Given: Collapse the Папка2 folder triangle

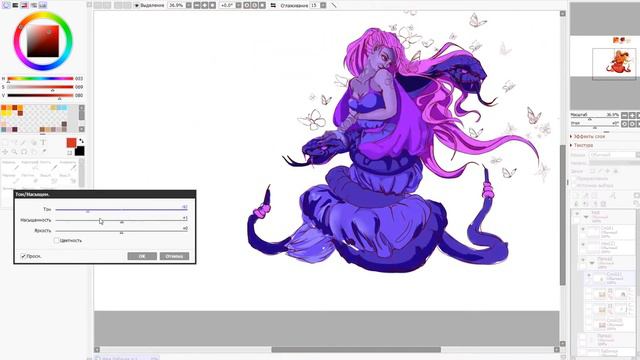Looking at the screenshot, I should click(x=592, y=263).
